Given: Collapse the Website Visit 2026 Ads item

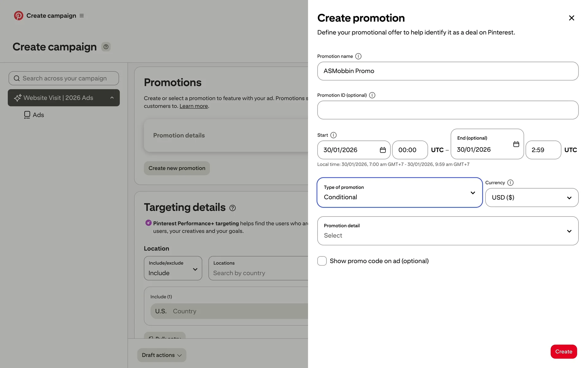Looking at the screenshot, I should pos(112,98).
